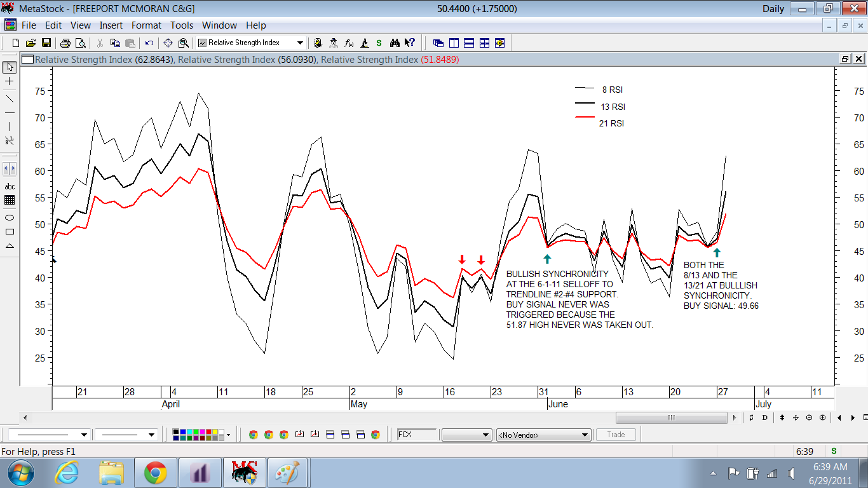Open the Tools menu

[182, 25]
